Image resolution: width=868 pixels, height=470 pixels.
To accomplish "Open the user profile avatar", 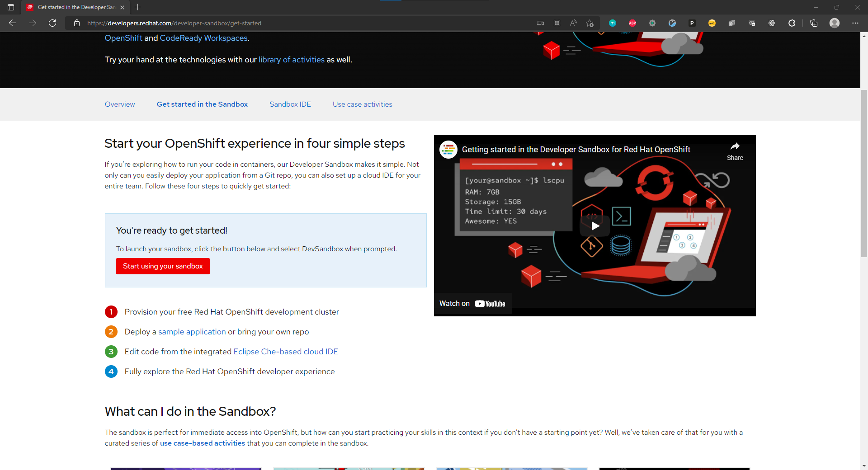I will pos(835,23).
